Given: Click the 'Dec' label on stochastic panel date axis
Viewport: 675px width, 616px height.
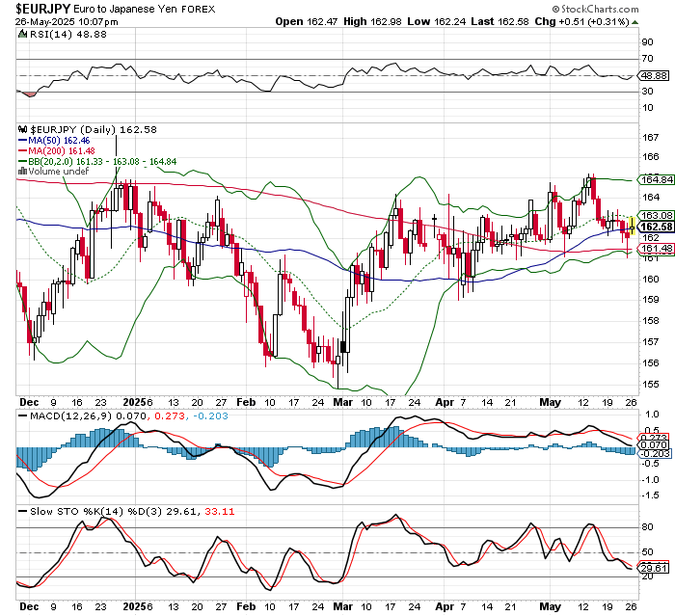Looking at the screenshot, I should point(29,606).
